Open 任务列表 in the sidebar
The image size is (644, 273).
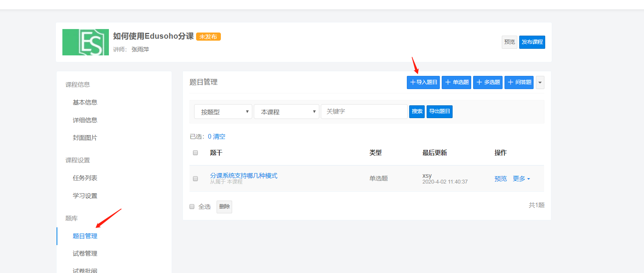point(85,178)
